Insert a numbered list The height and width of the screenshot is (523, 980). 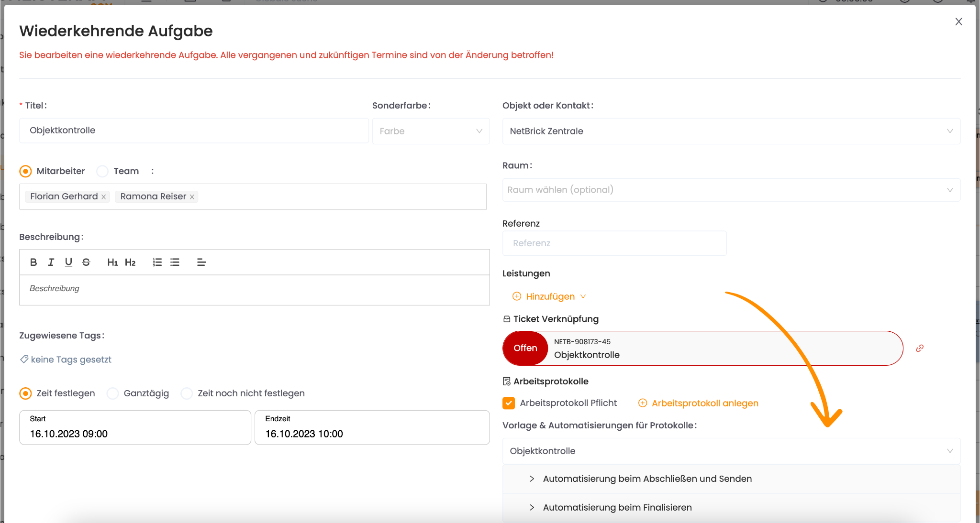(157, 262)
